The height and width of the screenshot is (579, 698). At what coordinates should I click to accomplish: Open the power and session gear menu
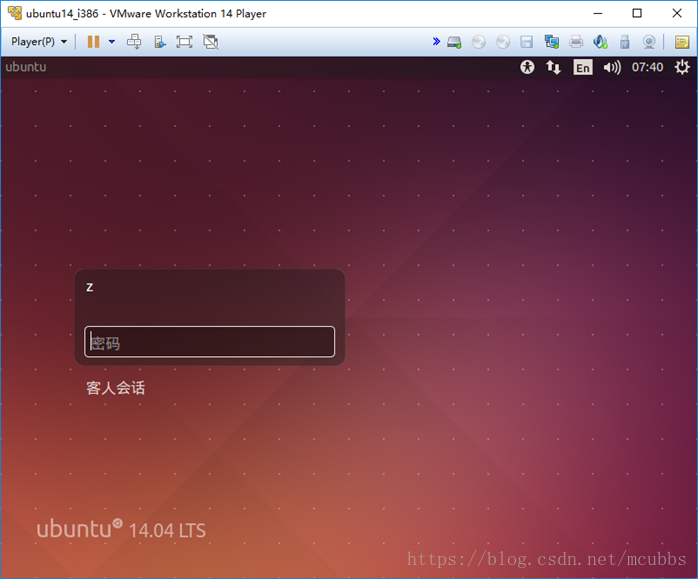[x=682, y=67]
